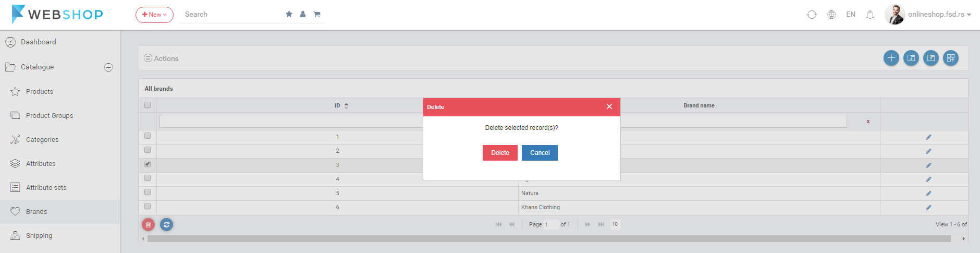980x253 pixels.
Task: Click the grid add round button
Action: [951, 58]
